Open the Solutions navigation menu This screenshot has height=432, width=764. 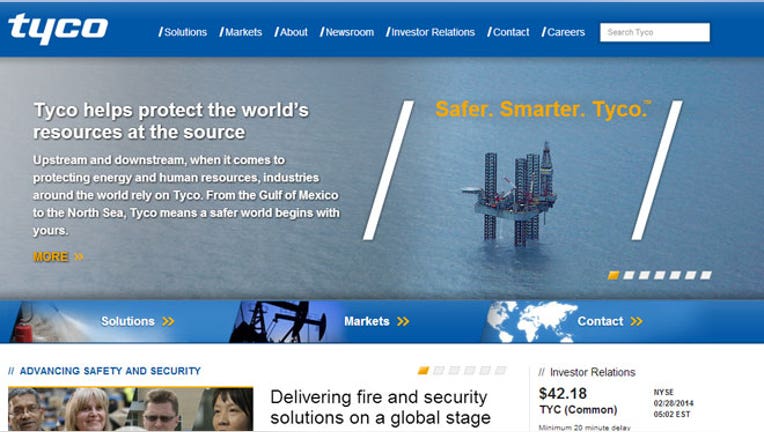coord(183,32)
